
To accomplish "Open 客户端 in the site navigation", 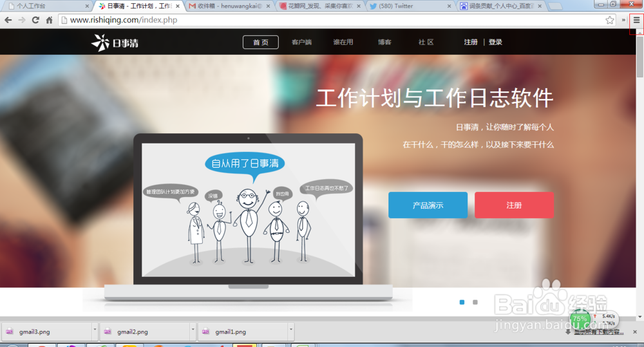I will point(301,42).
